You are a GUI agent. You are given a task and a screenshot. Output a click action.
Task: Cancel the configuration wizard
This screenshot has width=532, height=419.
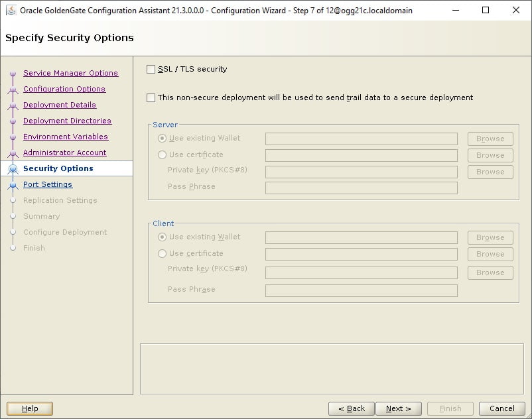[501, 408]
